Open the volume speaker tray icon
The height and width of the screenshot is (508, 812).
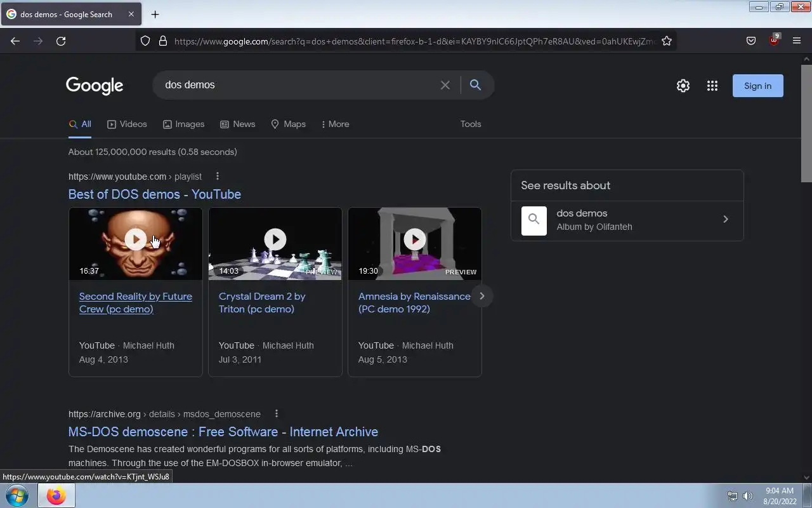(748, 496)
